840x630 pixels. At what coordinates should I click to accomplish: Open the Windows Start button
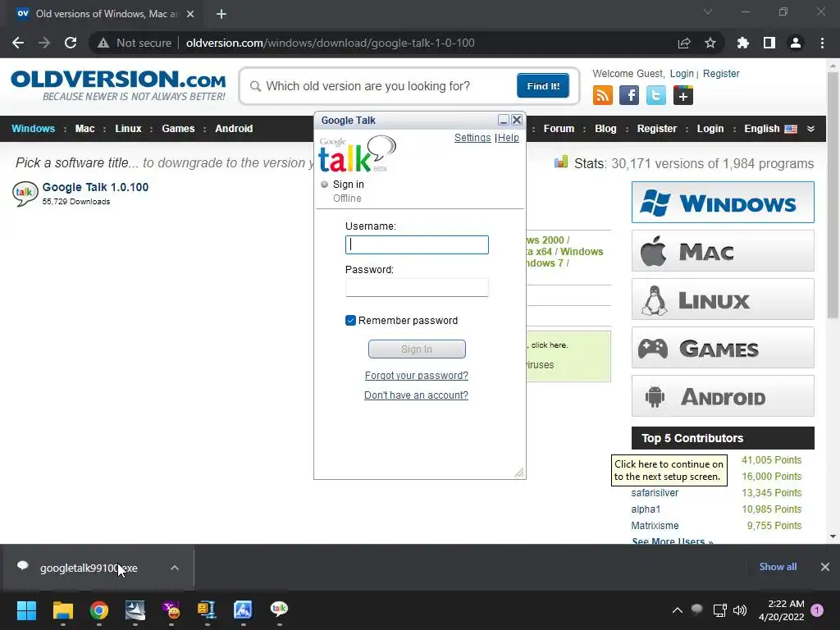[26, 610]
